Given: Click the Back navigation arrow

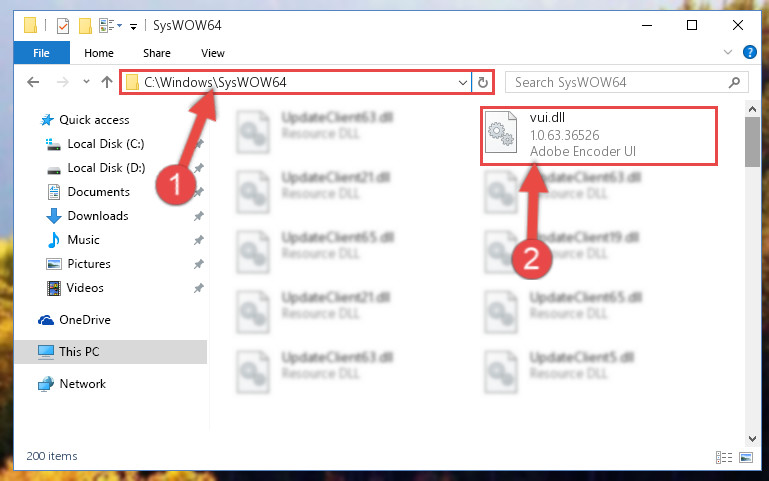Looking at the screenshot, I should (33, 82).
